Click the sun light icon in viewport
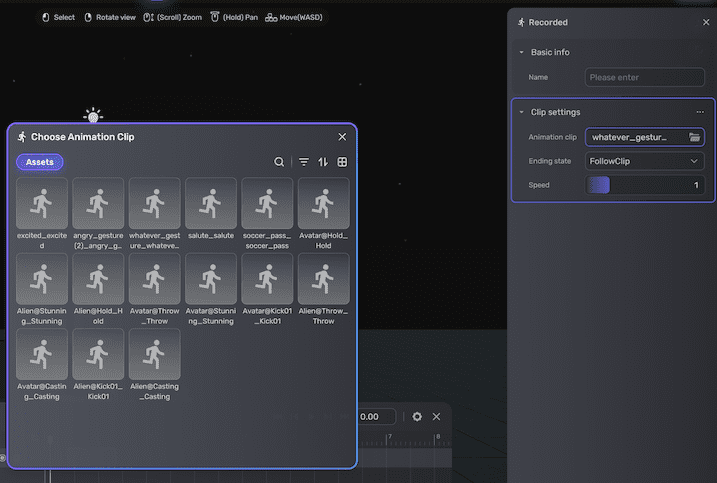Image resolution: width=717 pixels, height=483 pixels. click(93, 116)
